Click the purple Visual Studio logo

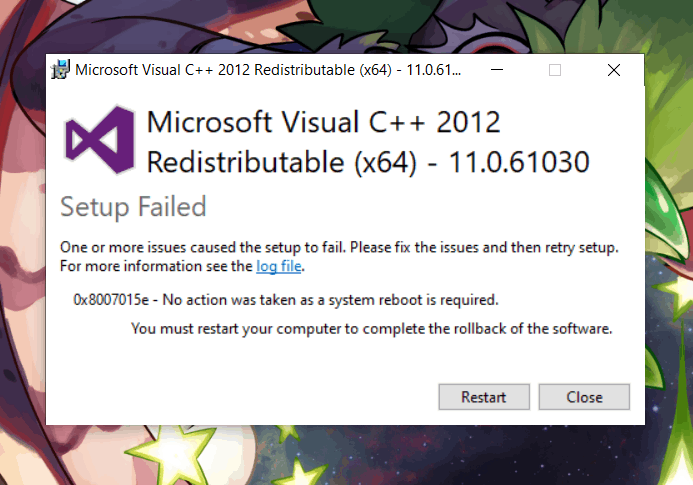tap(99, 140)
